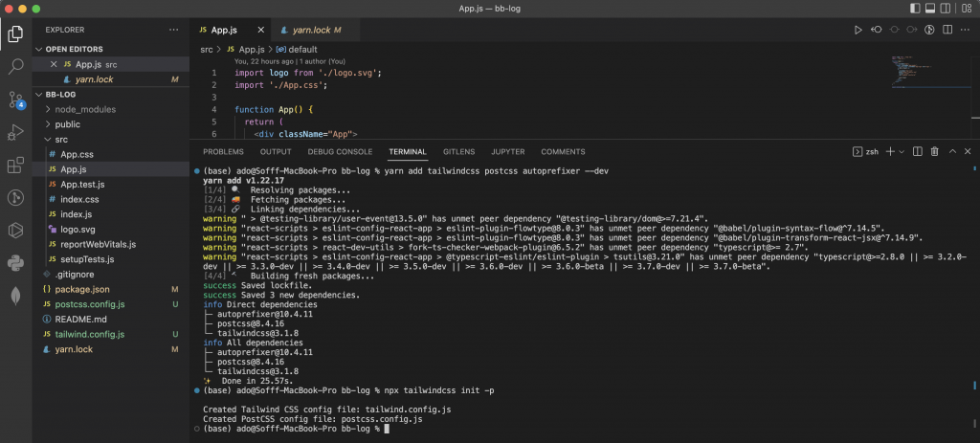Open the Debug Console tab
The height and width of the screenshot is (443, 980).
340,152
